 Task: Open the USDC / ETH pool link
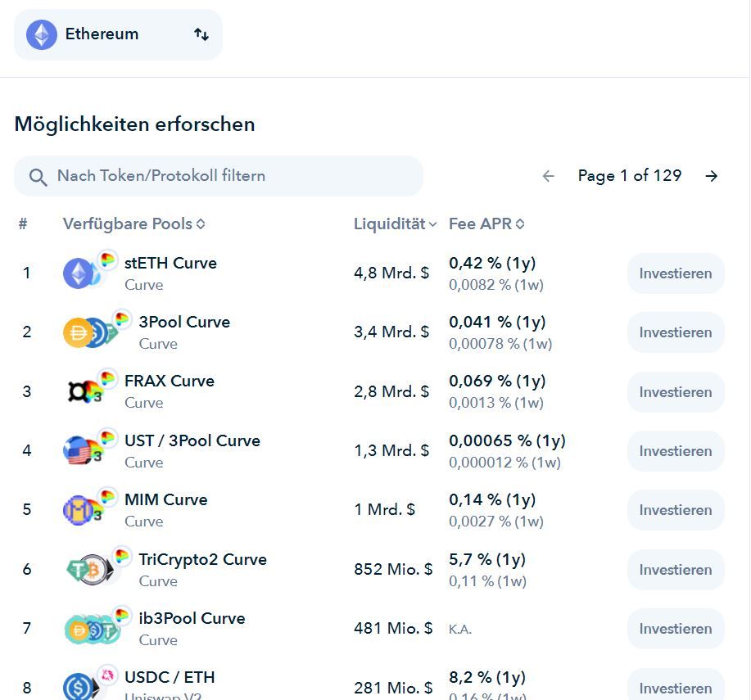point(170,677)
